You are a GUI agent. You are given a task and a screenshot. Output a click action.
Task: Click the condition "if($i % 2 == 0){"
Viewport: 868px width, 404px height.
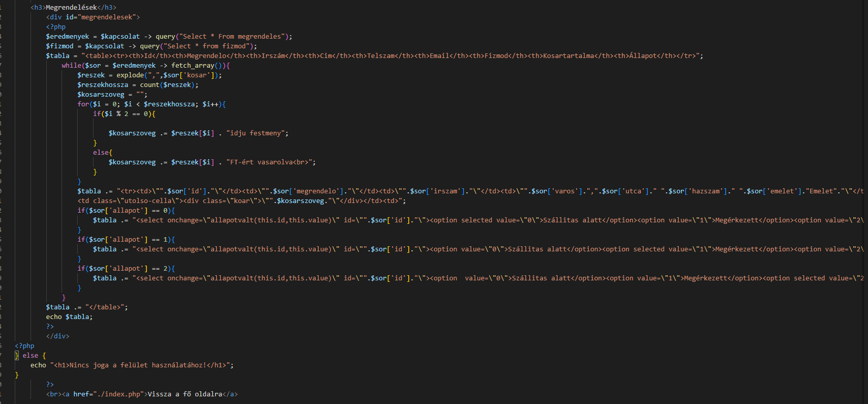(x=124, y=114)
